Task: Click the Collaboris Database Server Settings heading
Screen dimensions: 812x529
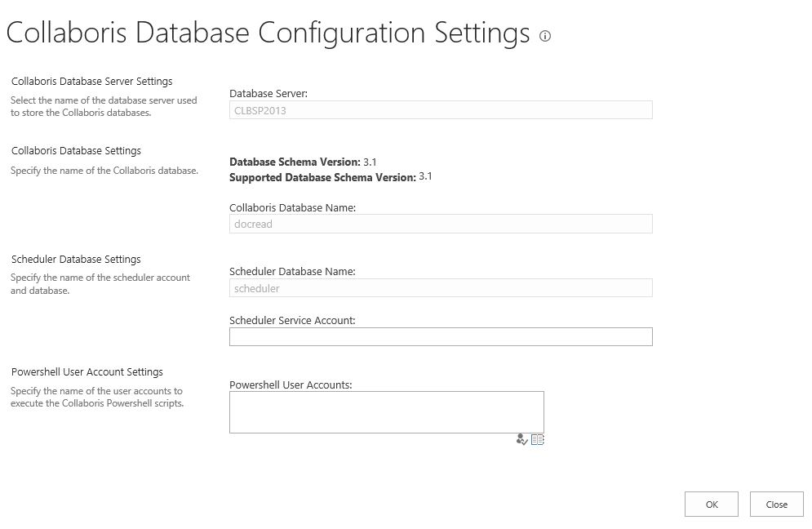Action: pos(91,81)
